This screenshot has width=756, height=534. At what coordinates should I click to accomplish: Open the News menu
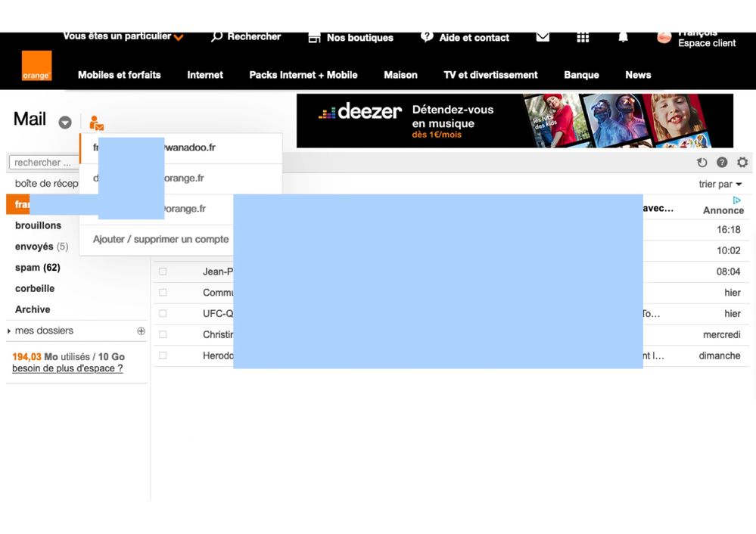point(638,75)
